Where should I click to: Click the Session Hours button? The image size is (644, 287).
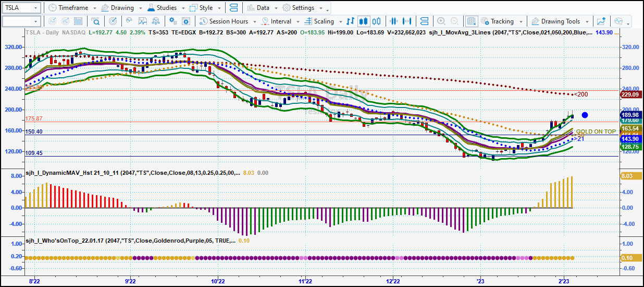point(224,21)
